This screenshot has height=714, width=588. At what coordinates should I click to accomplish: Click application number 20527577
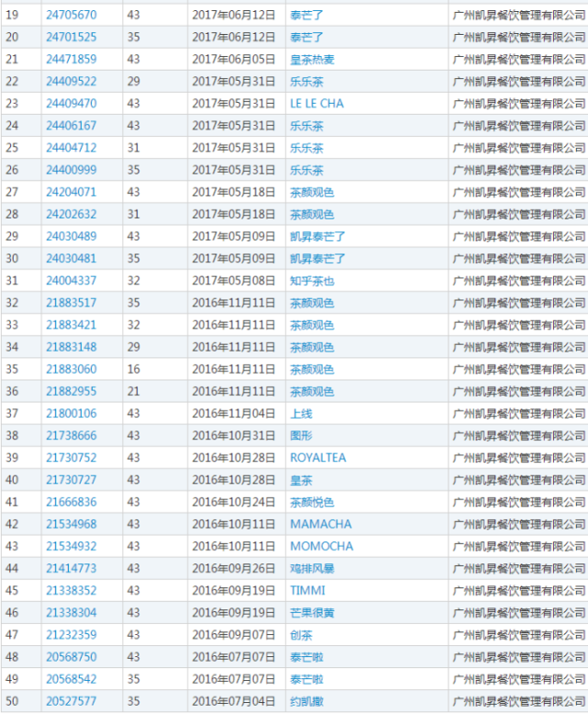pyautogui.click(x=72, y=702)
